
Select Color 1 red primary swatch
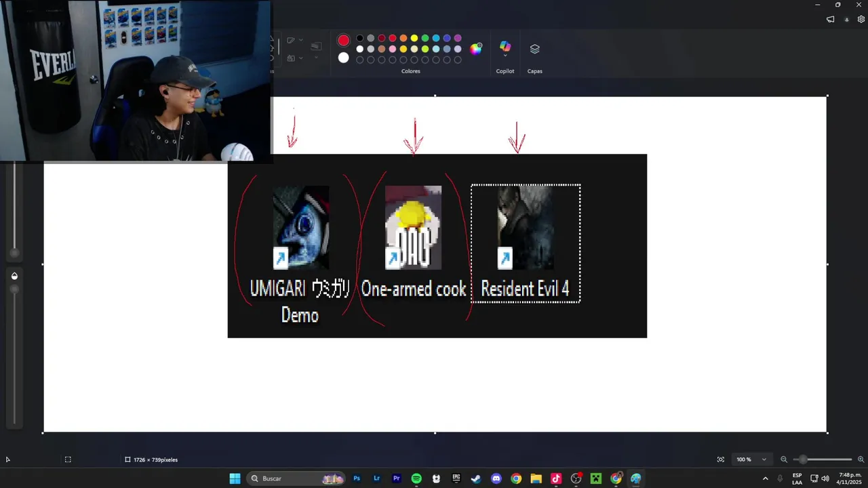click(343, 40)
